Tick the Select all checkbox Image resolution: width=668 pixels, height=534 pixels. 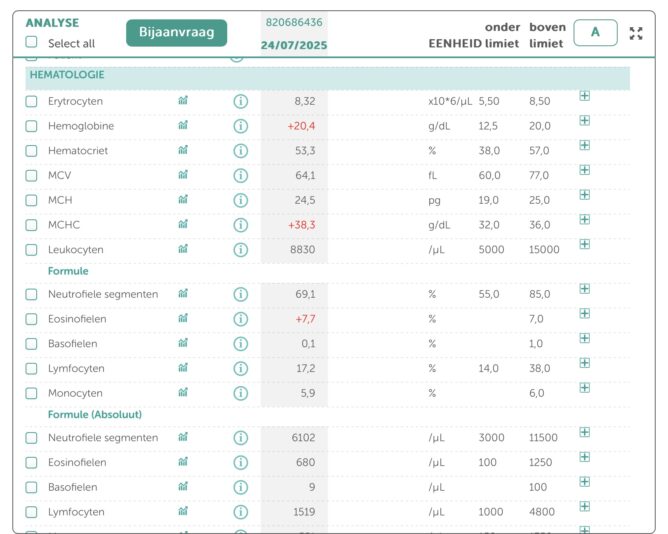tap(31, 43)
